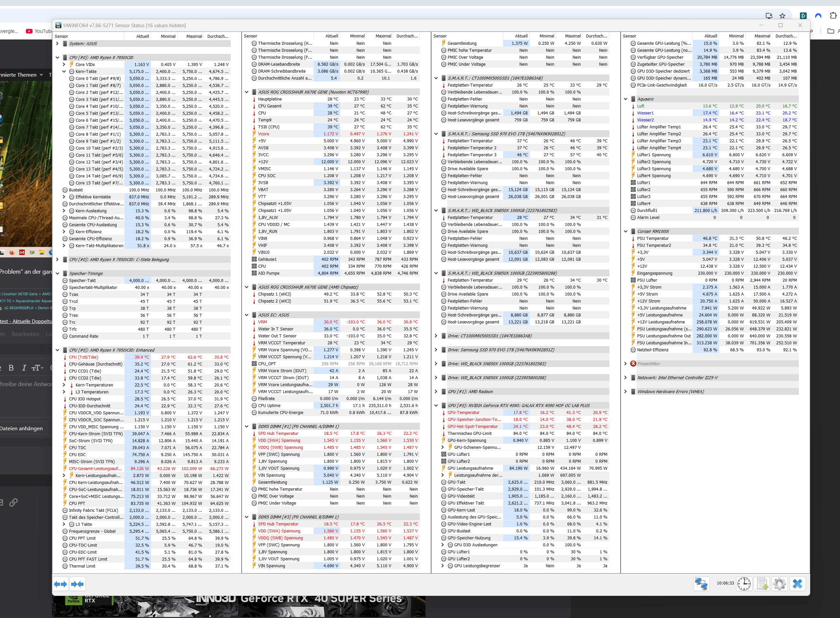Click the red X icon beside PresentMon
Screen dimensions: 840x618
(x=633, y=364)
